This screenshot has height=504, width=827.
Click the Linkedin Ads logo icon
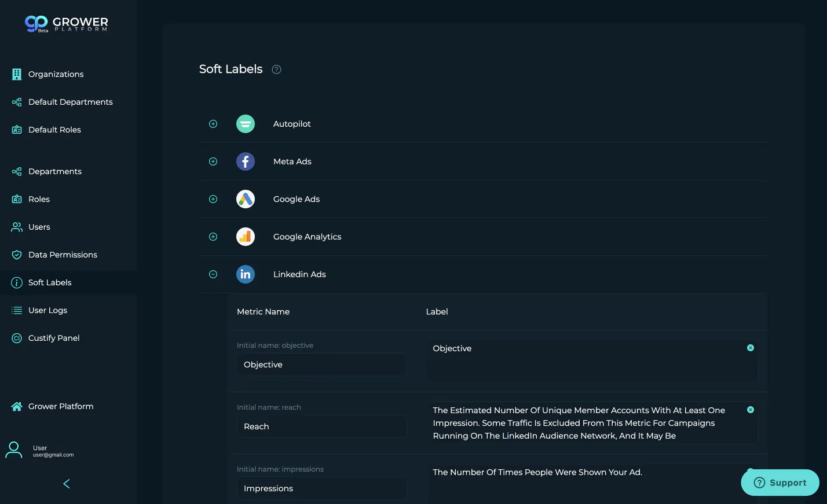pos(246,274)
